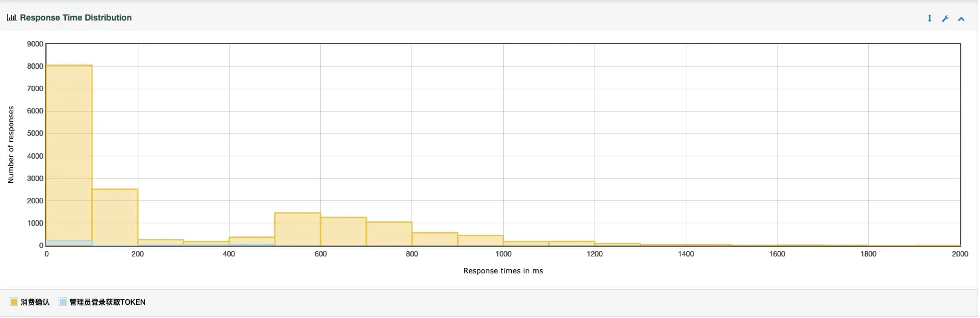Select the bar for 700-800 ms responses
The image size is (980, 318).
388,234
